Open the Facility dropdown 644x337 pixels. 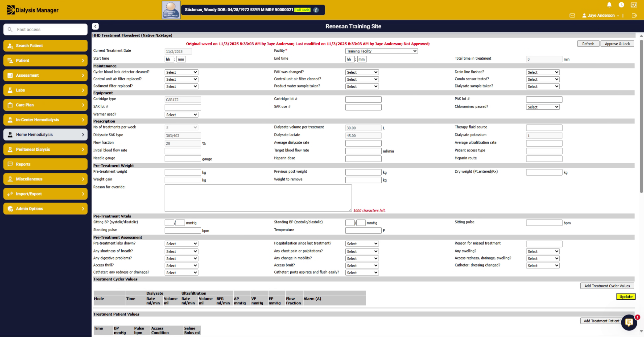(381, 51)
